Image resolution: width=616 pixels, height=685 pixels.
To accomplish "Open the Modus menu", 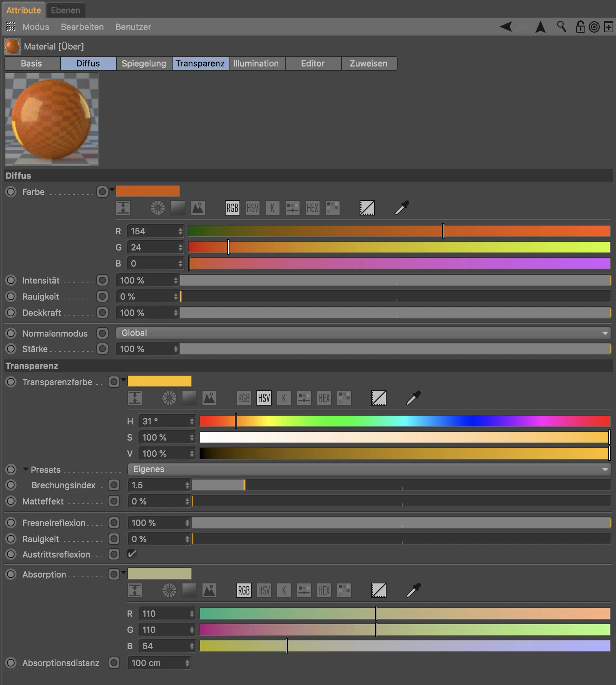I will pos(35,27).
